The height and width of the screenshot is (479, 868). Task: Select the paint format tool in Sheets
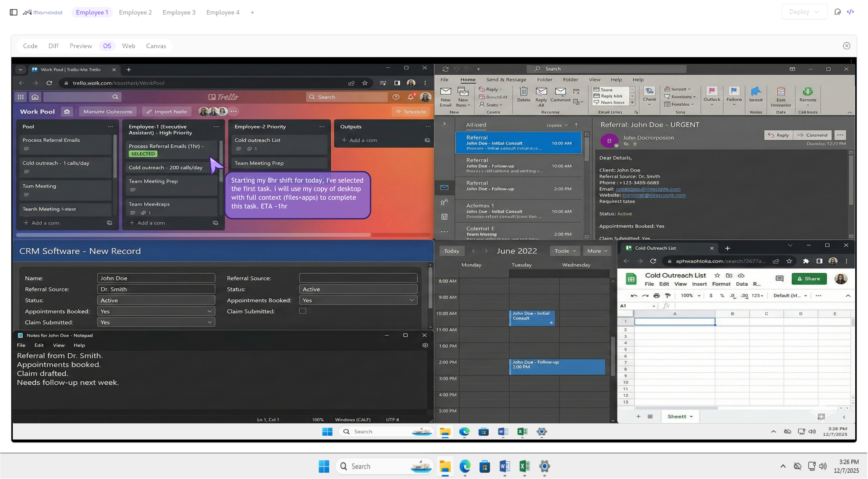point(668,296)
